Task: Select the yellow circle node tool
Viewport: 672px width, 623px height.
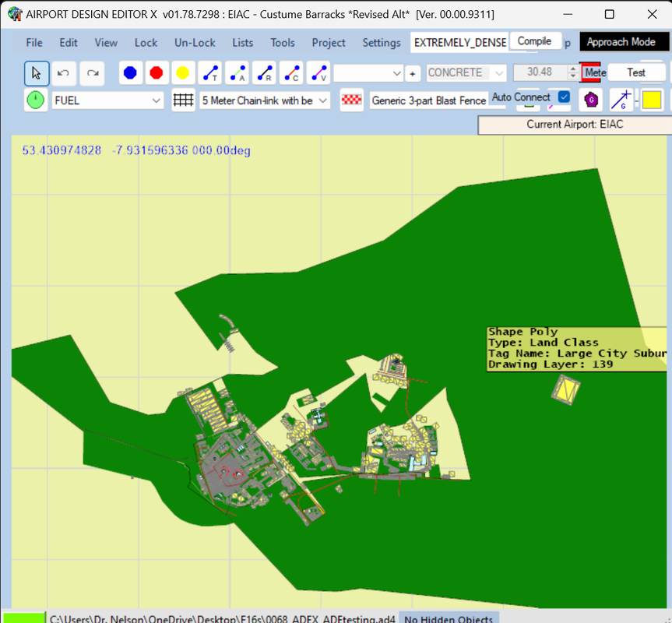Action: pos(183,73)
